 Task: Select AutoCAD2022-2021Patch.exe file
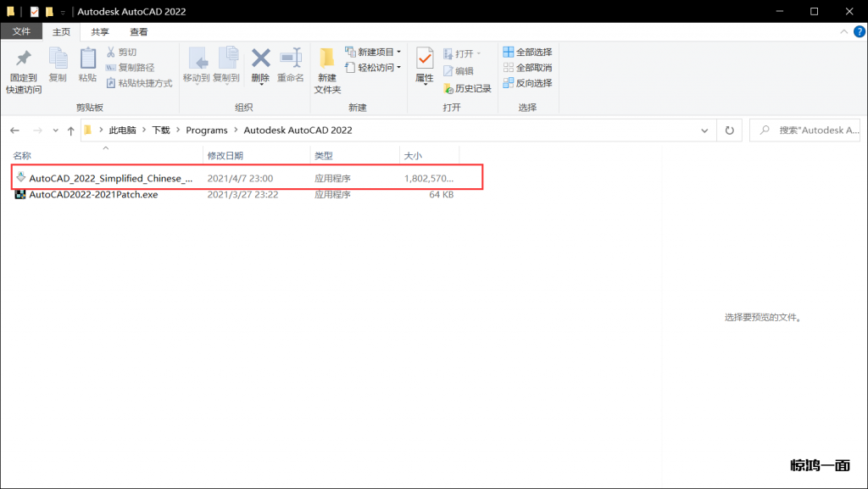tap(93, 194)
